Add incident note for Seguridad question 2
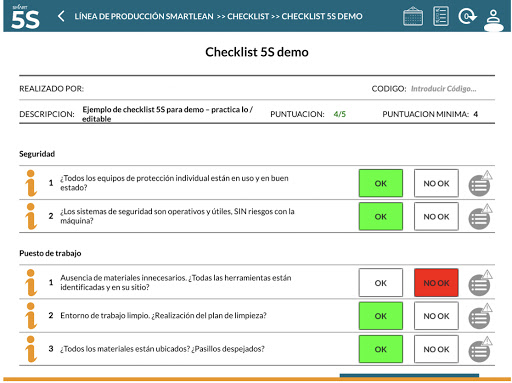This screenshot has height=383, width=512. point(480,217)
